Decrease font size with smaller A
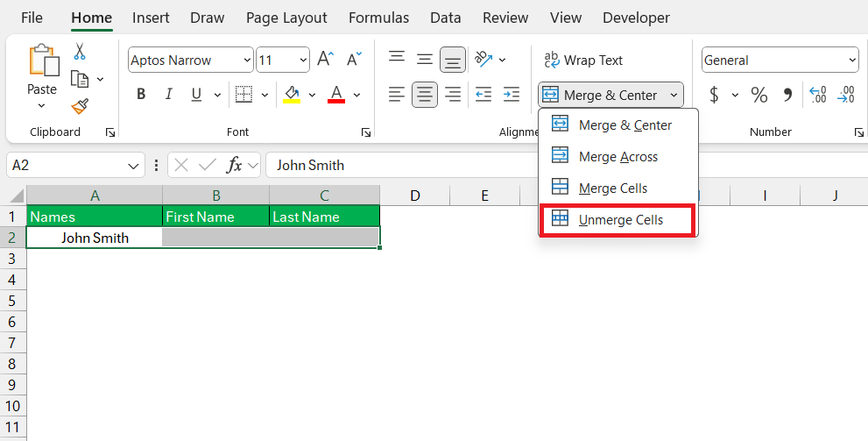The width and height of the screenshot is (868, 441). [x=354, y=60]
